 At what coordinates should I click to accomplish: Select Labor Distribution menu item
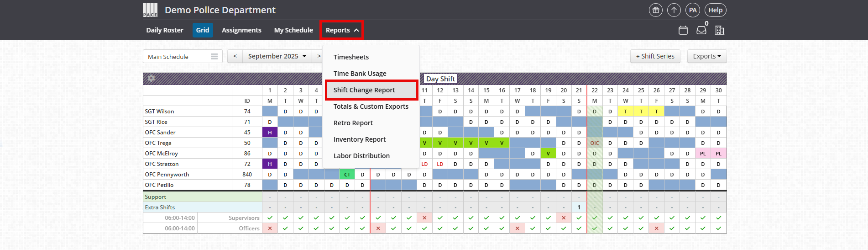371,156
